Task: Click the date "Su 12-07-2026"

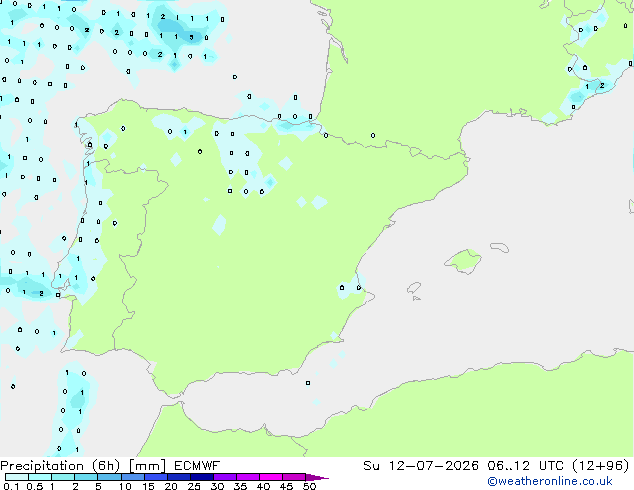Action: (x=421, y=466)
